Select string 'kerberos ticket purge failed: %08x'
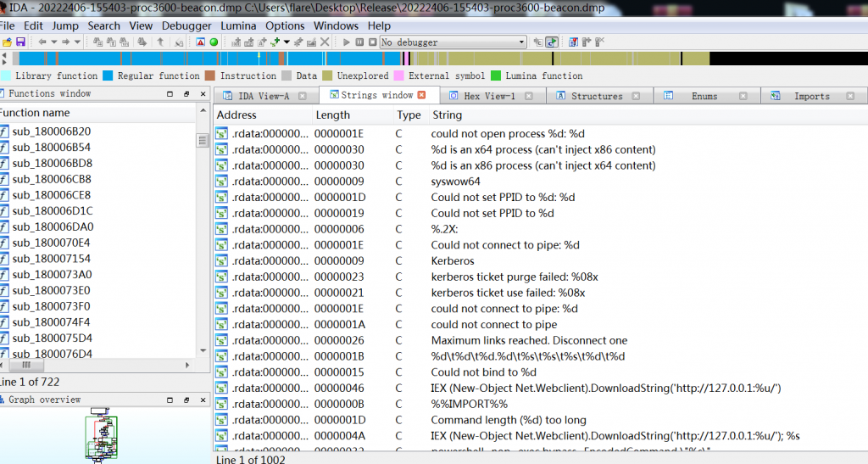Screen dimensions: 868x464 515,277
